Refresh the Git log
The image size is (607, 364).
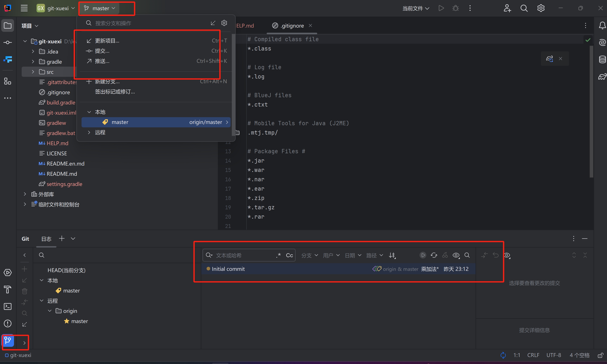pyautogui.click(x=434, y=255)
